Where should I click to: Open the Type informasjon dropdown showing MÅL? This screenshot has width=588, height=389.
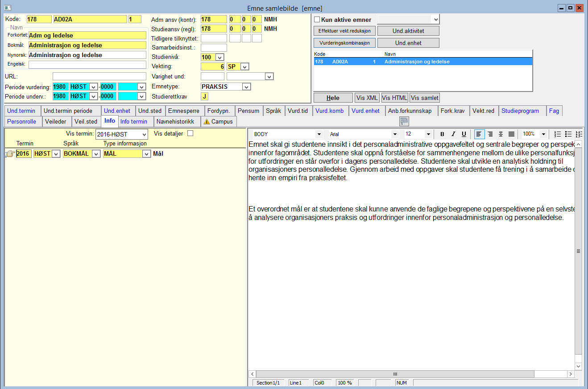point(146,154)
